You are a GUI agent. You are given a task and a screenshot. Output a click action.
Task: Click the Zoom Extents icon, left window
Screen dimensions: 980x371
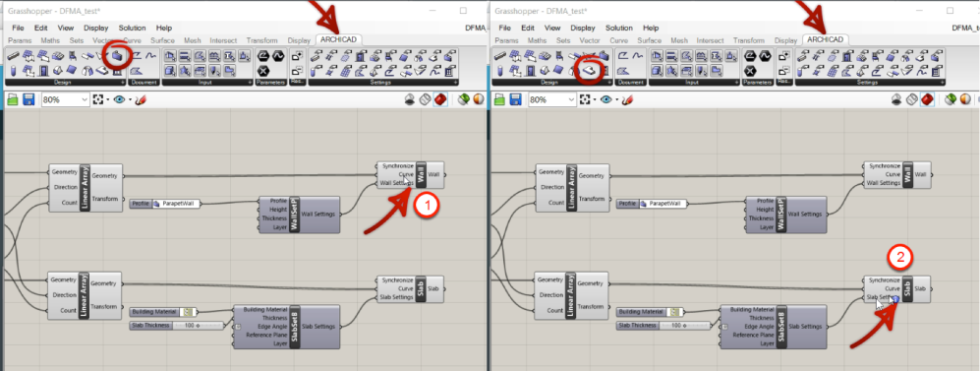(98, 99)
